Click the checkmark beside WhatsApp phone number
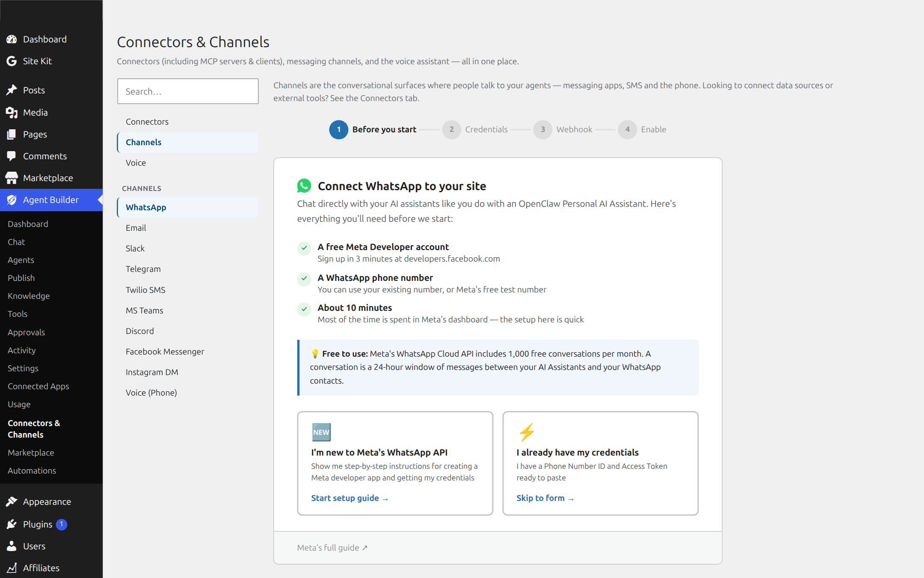This screenshot has height=578, width=924. (x=304, y=279)
